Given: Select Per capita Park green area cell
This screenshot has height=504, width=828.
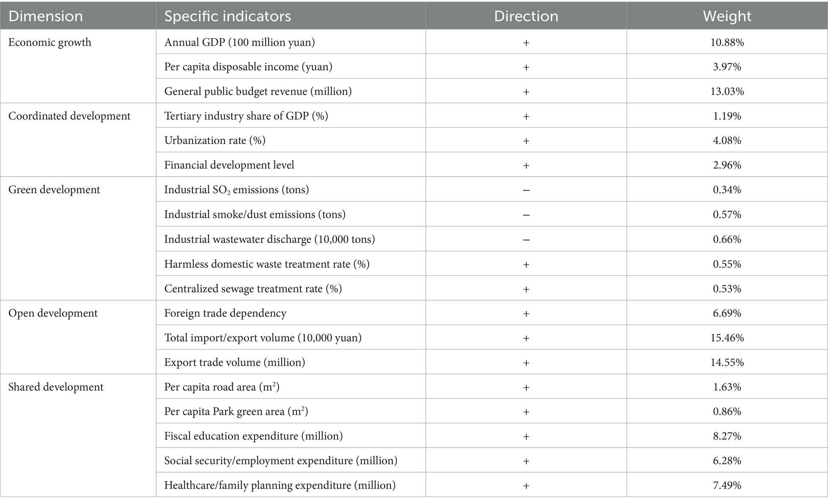Looking at the screenshot, I should pyautogui.click(x=236, y=412).
